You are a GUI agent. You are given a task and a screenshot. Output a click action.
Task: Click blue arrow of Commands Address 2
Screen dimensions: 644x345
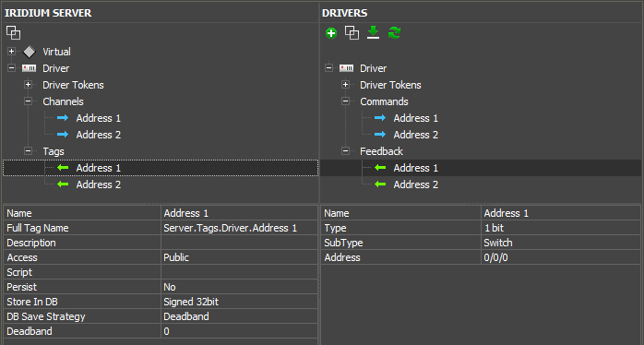click(x=380, y=135)
